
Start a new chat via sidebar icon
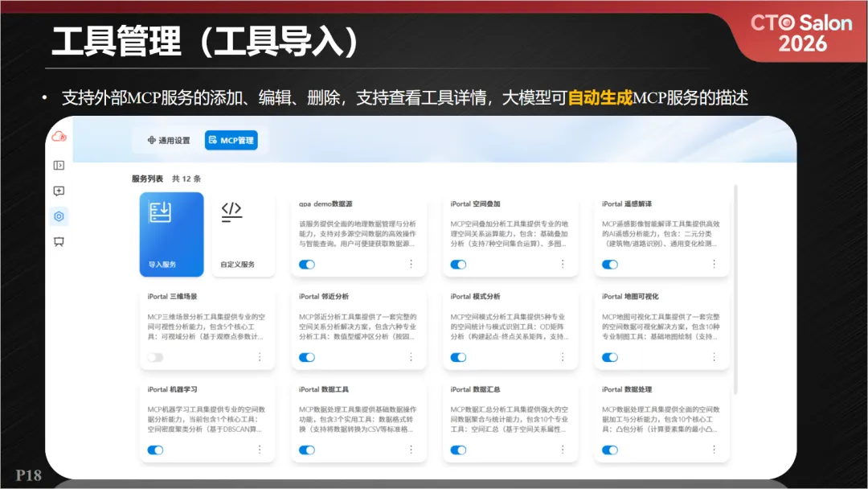[x=59, y=191]
